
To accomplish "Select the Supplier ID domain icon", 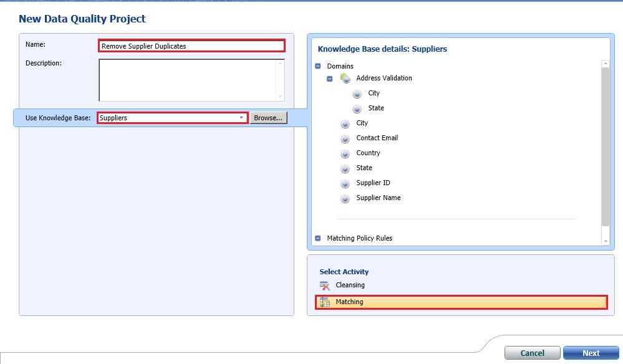I will click(x=345, y=183).
